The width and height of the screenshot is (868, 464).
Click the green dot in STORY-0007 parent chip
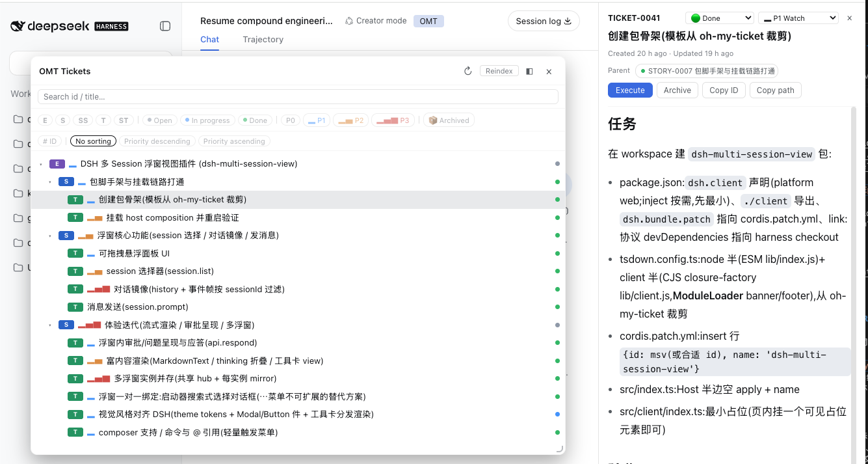643,71
